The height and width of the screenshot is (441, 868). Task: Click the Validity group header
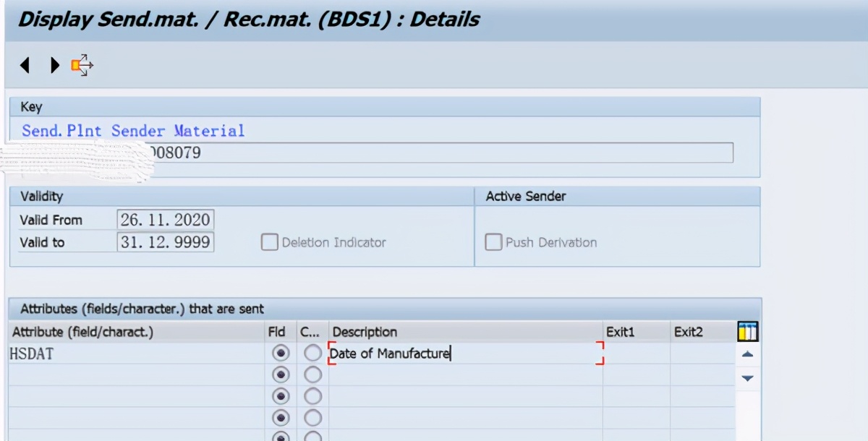(242, 196)
